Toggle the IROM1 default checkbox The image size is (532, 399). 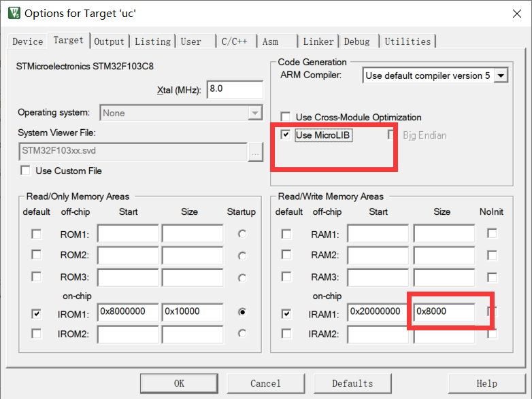pos(36,313)
